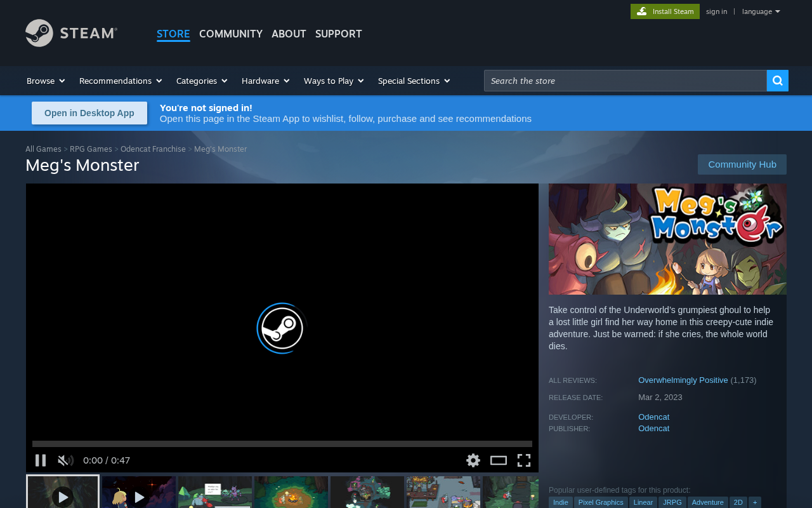Toggle theater mode on the video
Viewport: 812px width, 508px height.
pos(499,460)
